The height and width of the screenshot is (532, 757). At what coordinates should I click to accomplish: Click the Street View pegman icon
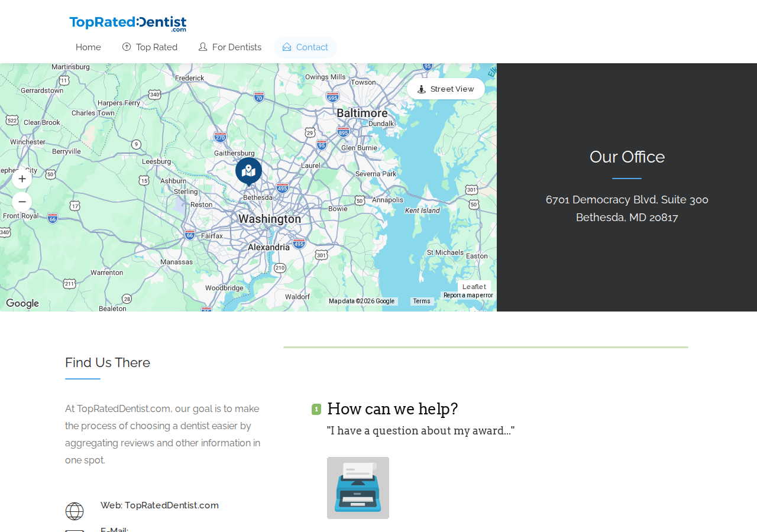[x=422, y=89]
